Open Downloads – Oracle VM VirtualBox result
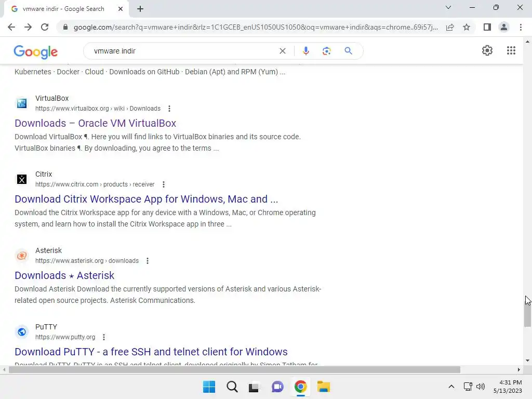The width and height of the screenshot is (532, 399). coord(96,123)
